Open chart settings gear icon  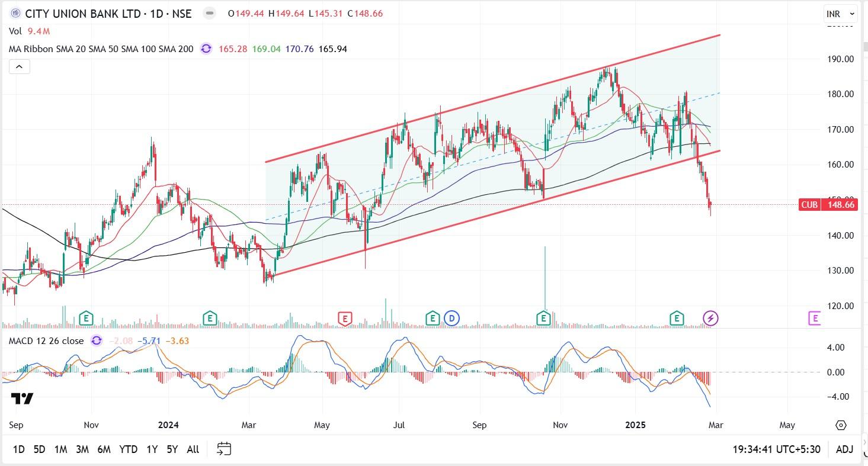pyautogui.click(x=841, y=425)
